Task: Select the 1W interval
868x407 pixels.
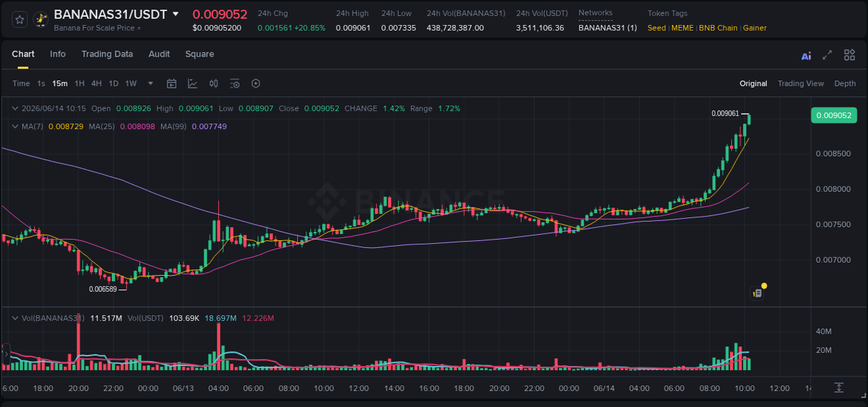Action: coord(131,83)
